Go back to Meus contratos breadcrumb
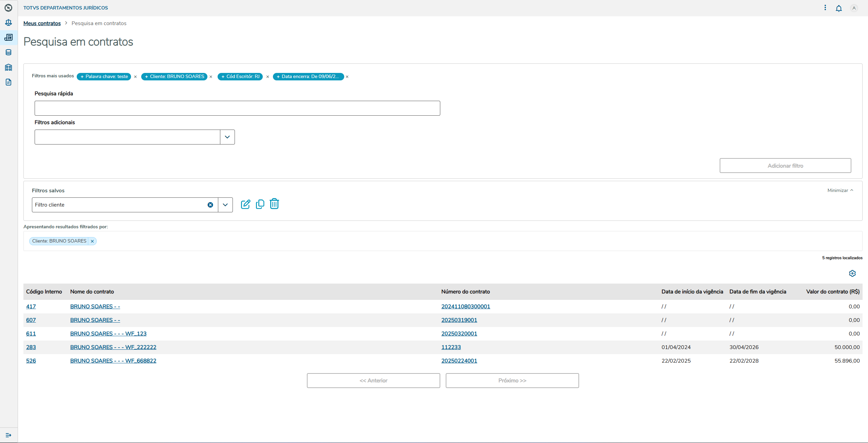This screenshot has height=443, width=868. (42, 23)
